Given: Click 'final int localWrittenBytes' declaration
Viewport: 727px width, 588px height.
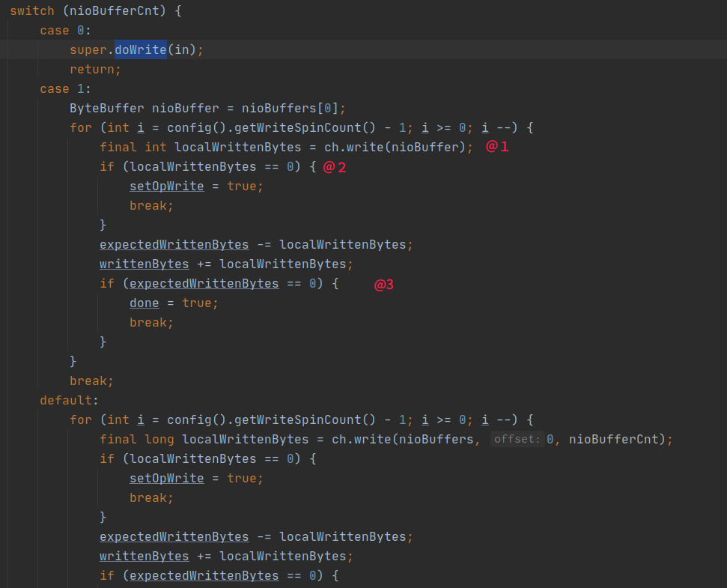Looking at the screenshot, I should point(201,147).
